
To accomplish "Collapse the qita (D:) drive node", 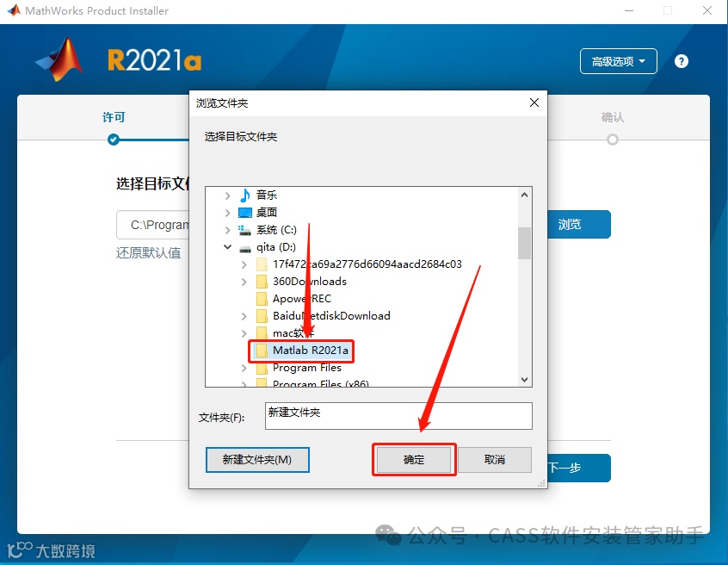I will [227, 247].
